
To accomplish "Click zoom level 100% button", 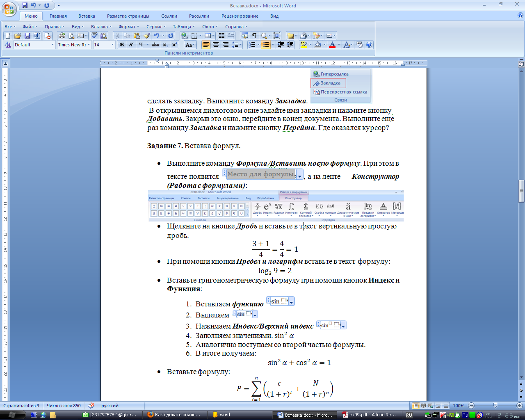I will click(459, 406).
